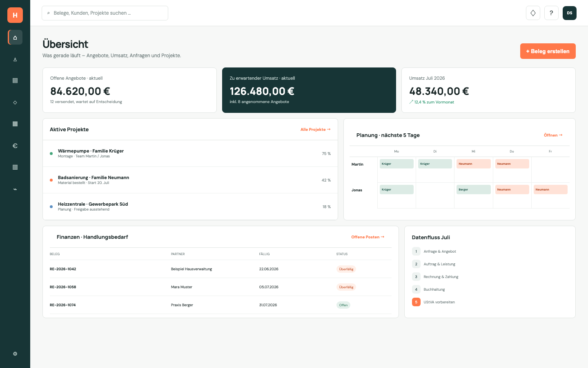Open the diamond icon in the sidebar
Screen dimensions: 588x368
pyautogui.click(x=15, y=102)
